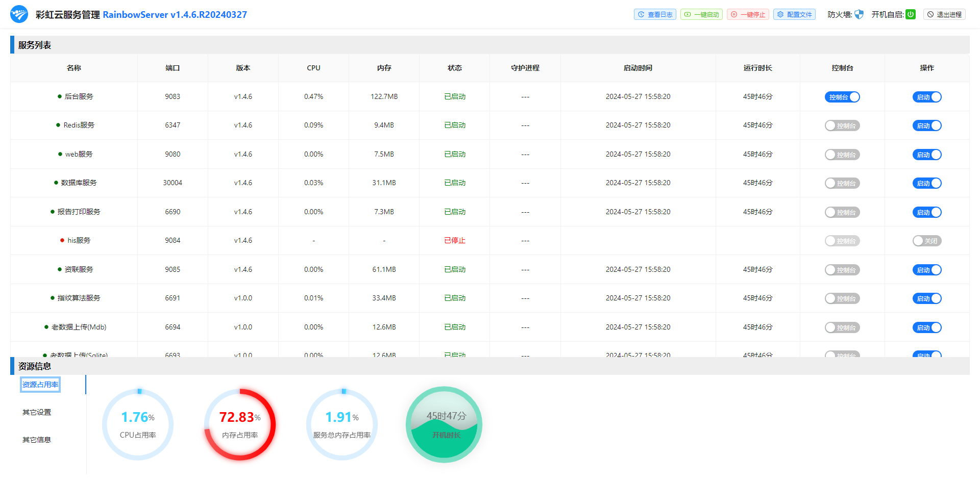Enable console toggle for 指纹算法服务
980x482 pixels.
click(842, 298)
